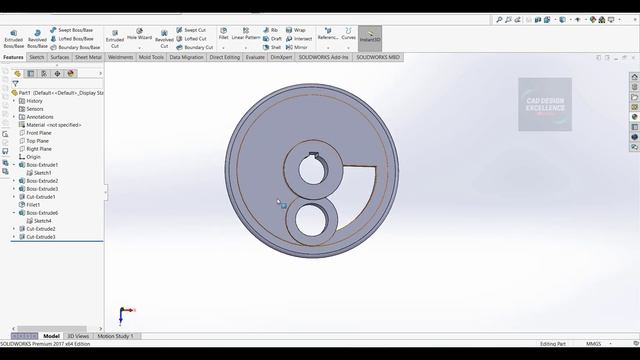The width and height of the screenshot is (640, 360).
Task: Show more manager tabs chevron
Action: pyautogui.click(x=100, y=73)
